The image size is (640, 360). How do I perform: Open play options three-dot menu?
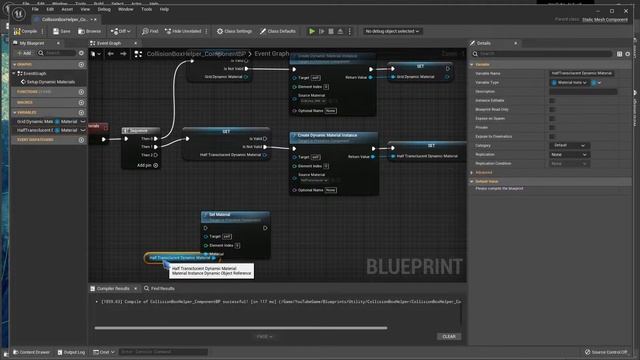tap(349, 31)
